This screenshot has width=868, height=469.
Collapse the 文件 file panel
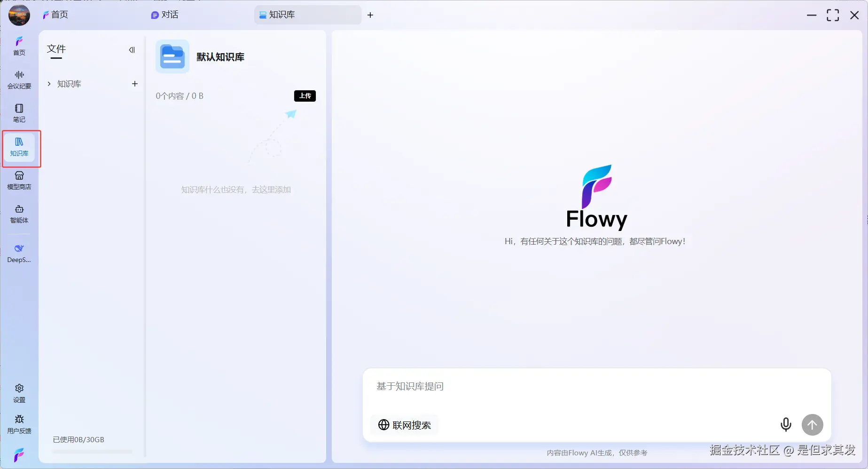[x=132, y=49]
